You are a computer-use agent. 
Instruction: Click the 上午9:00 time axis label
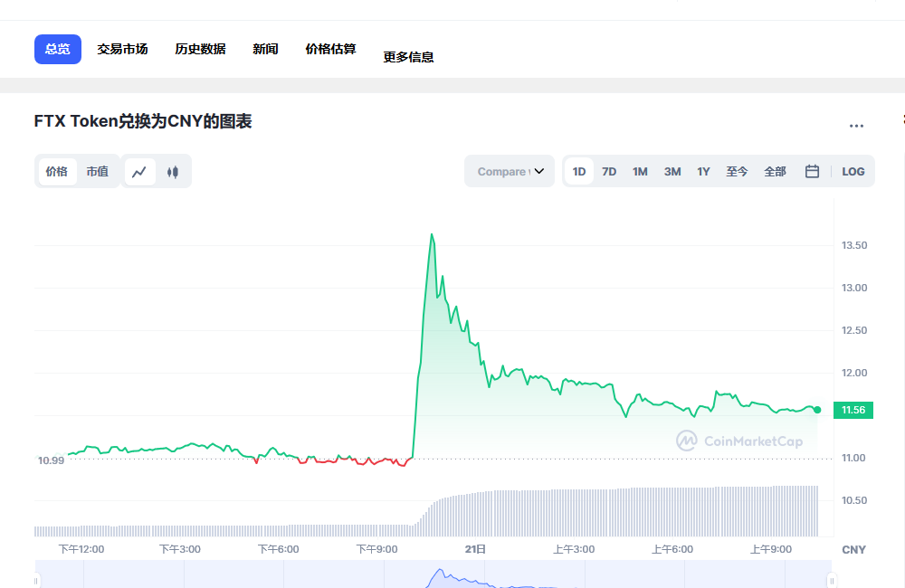point(771,549)
